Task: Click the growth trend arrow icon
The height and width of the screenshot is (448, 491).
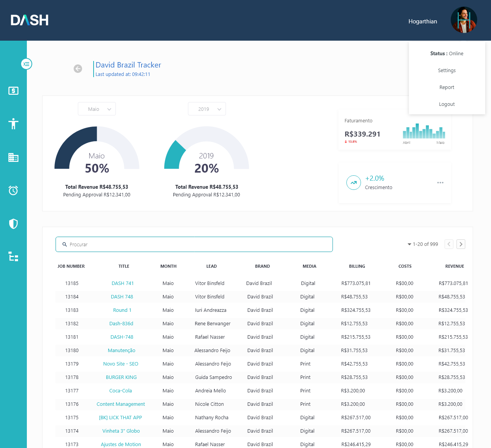Action: [354, 183]
